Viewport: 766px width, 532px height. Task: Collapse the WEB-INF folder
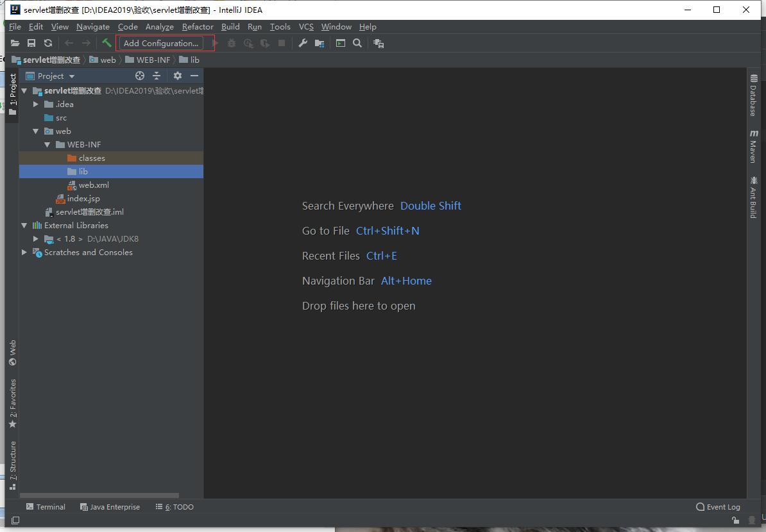[x=47, y=145]
